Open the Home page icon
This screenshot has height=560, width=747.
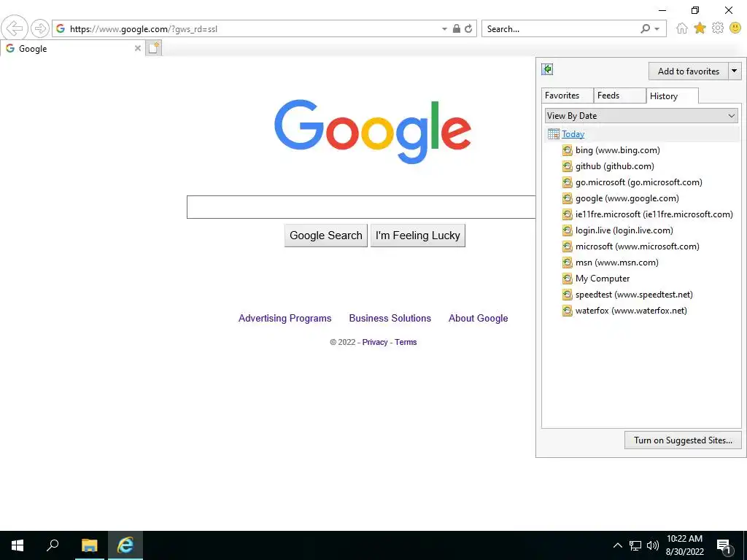(682, 28)
